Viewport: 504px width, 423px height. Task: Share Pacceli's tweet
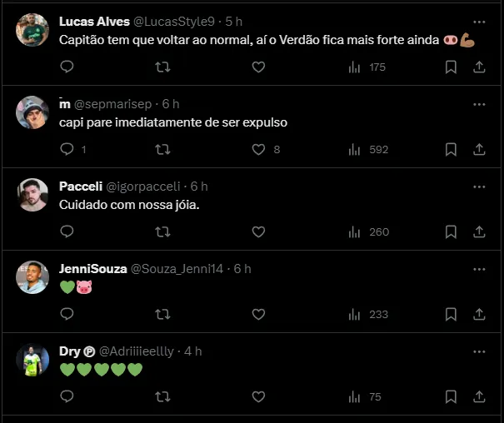click(479, 231)
